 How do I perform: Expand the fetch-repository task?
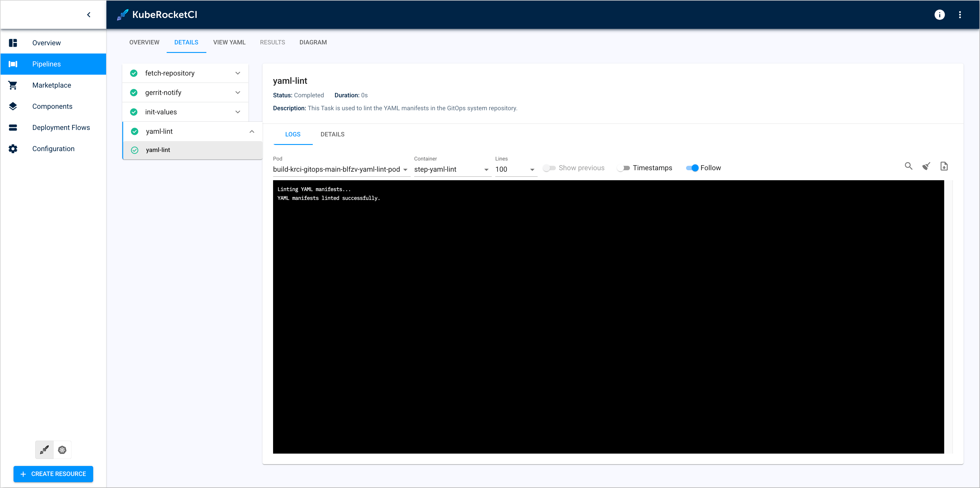238,73
